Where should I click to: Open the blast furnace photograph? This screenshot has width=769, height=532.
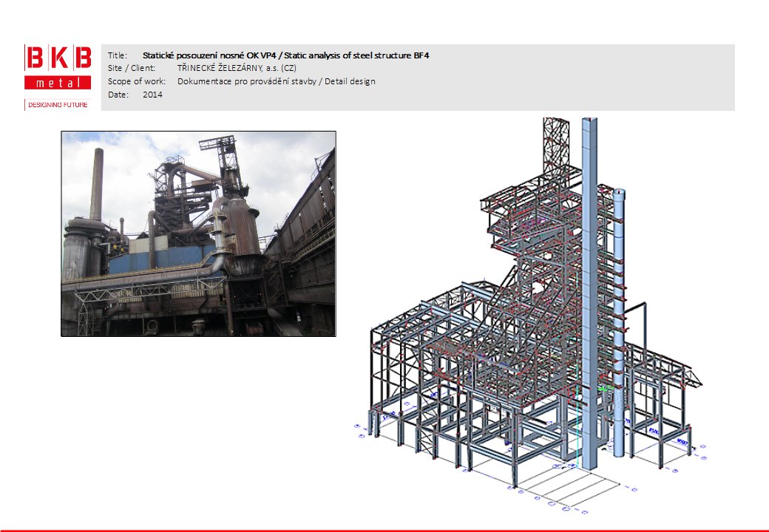[197, 233]
